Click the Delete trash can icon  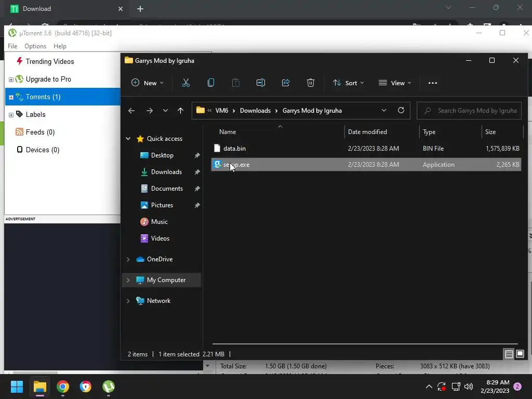click(311, 83)
